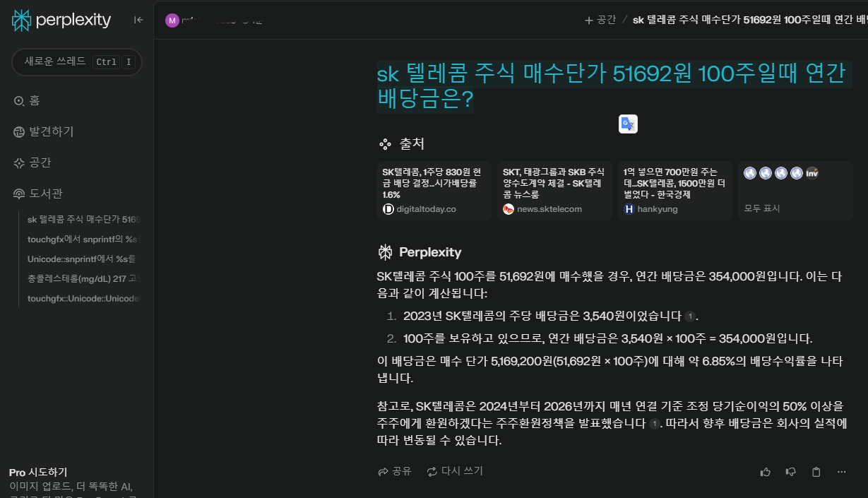
Task: Open the 'touchgfx::Unicode::Unicode' thread
Action: 84,299
